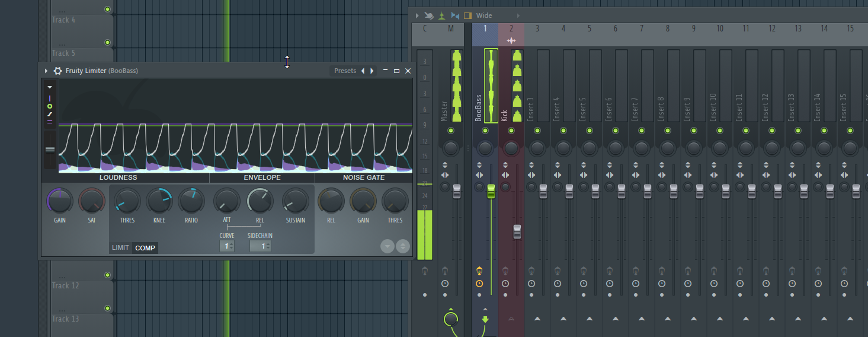Screen dimensions: 868x337
Task: Click the envelope ATT knob
Action: click(227, 201)
